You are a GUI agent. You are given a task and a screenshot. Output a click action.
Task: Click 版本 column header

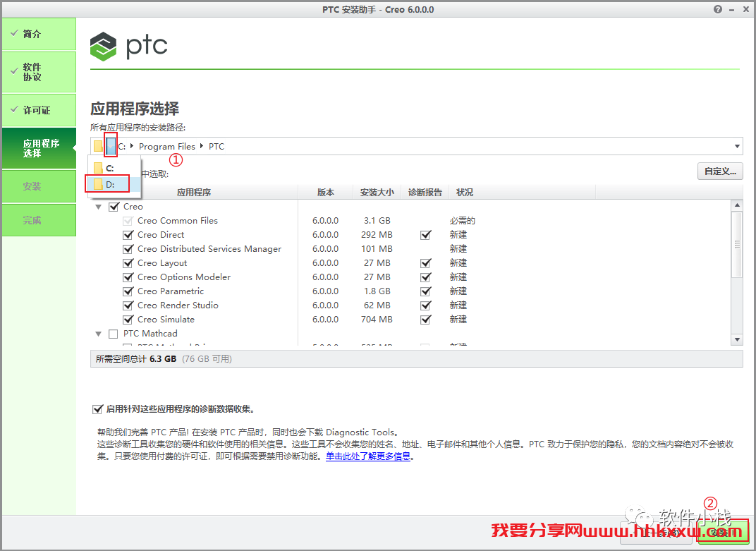click(325, 192)
